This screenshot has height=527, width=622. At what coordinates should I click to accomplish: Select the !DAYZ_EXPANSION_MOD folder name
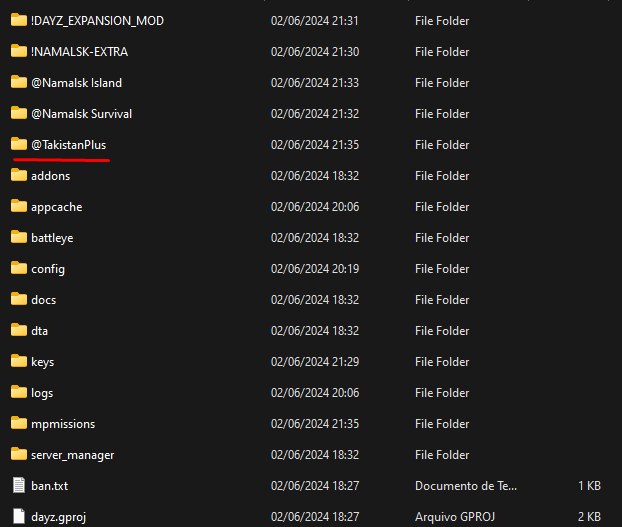pos(97,21)
